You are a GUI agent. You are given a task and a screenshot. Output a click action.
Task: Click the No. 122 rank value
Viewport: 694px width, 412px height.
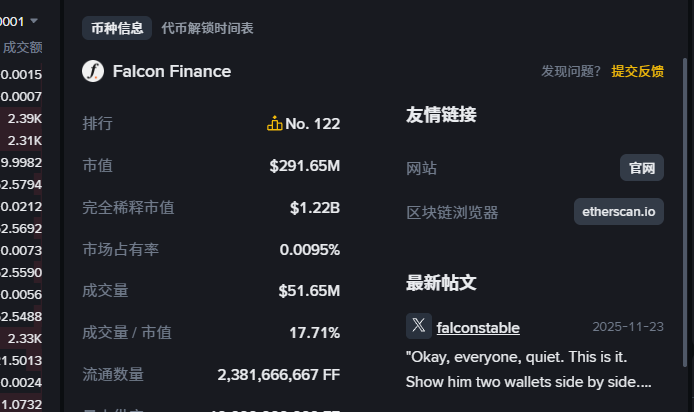click(x=312, y=124)
